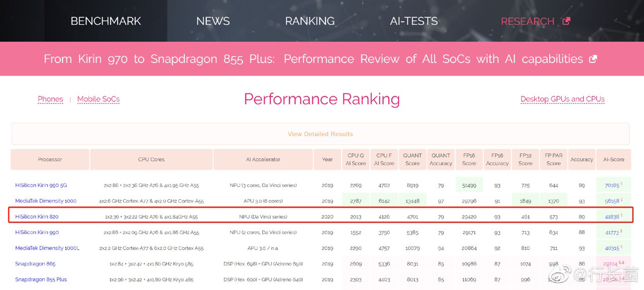Open Desktop GPUs and CPUs ranking

coord(562,99)
